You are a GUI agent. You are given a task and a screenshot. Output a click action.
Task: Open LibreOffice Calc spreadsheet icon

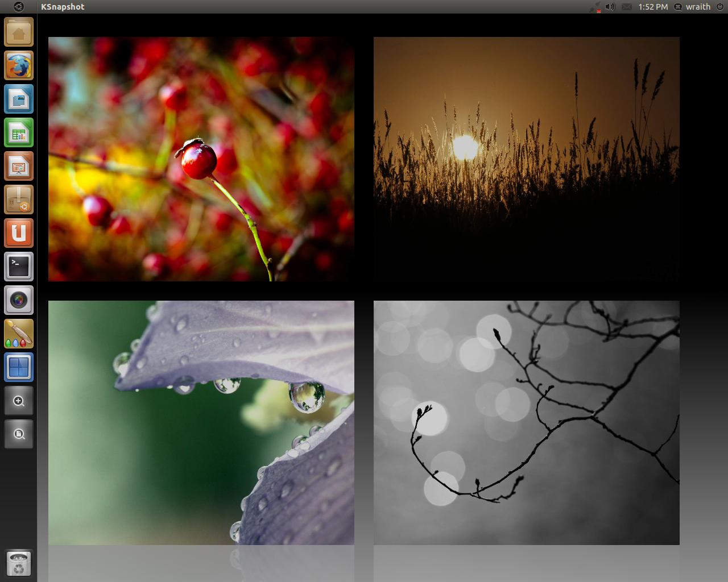(19, 133)
